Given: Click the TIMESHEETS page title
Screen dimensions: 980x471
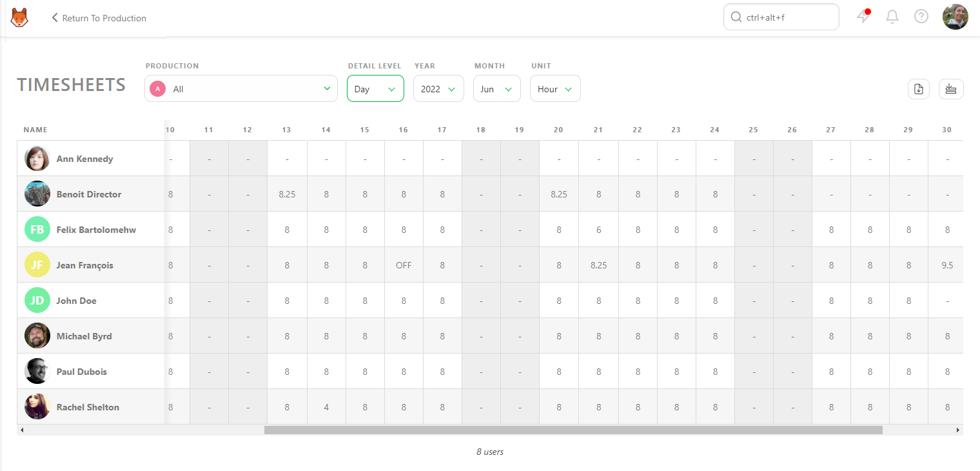Looking at the screenshot, I should [x=72, y=85].
